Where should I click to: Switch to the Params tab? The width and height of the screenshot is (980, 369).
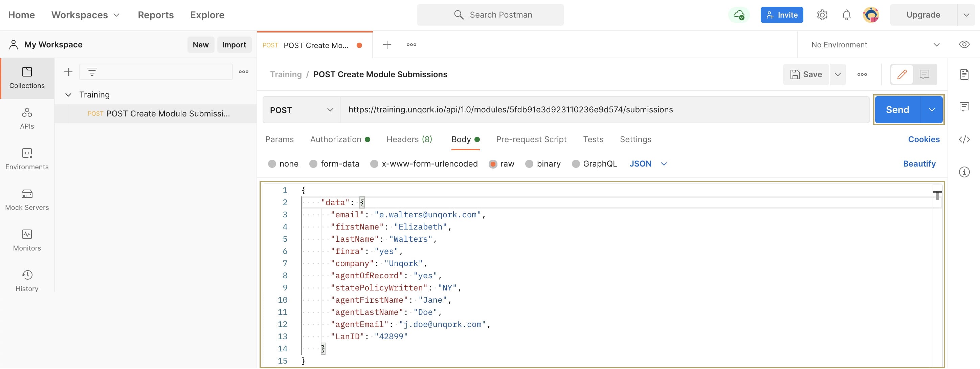[x=280, y=139]
